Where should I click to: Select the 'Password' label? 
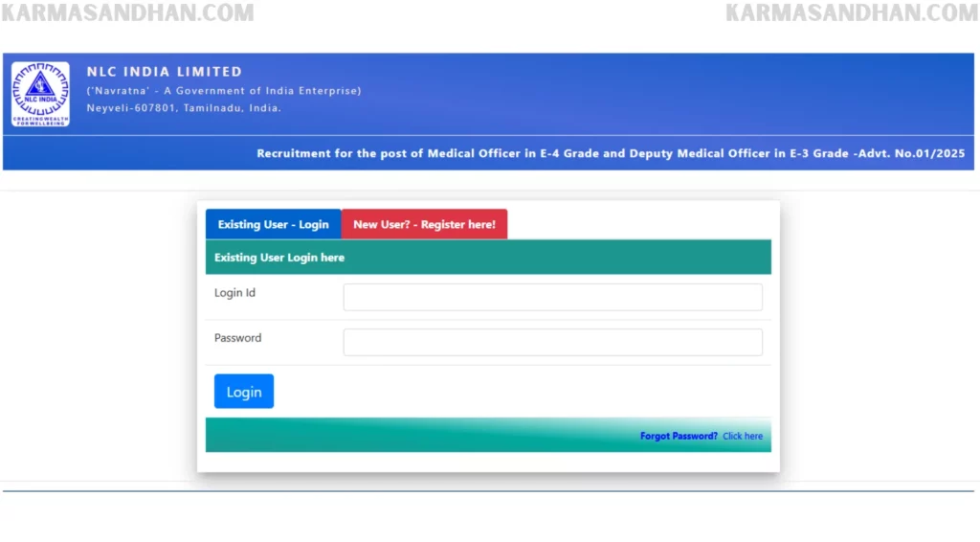click(238, 338)
